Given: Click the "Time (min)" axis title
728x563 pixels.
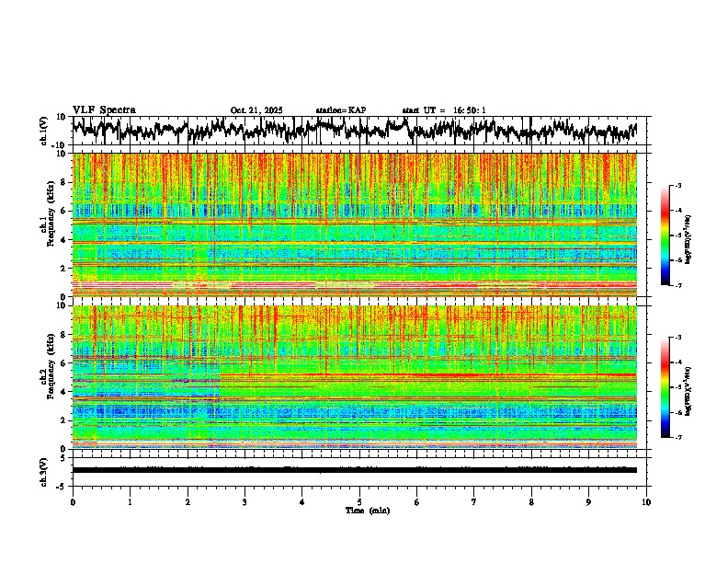Looking at the screenshot, I should point(368,511).
